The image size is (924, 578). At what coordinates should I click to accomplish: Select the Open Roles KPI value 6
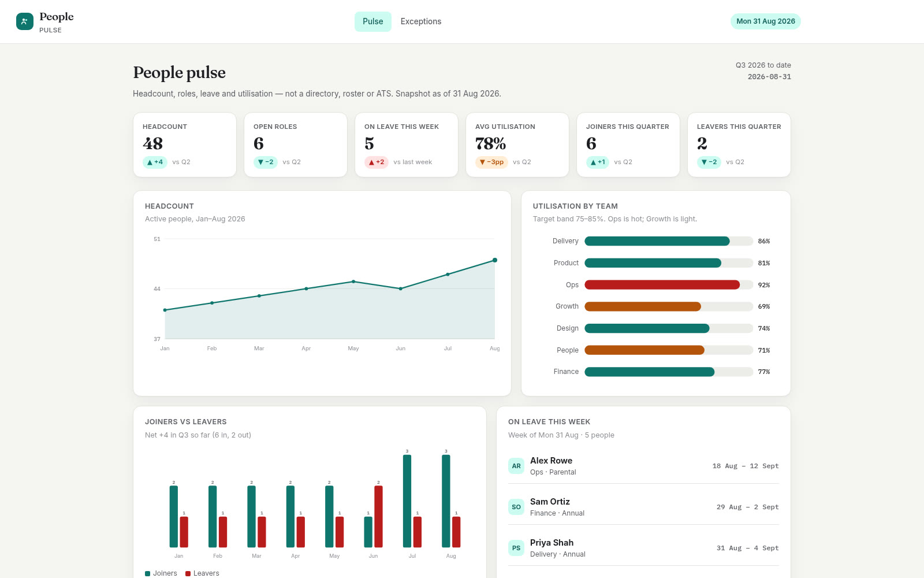click(259, 143)
